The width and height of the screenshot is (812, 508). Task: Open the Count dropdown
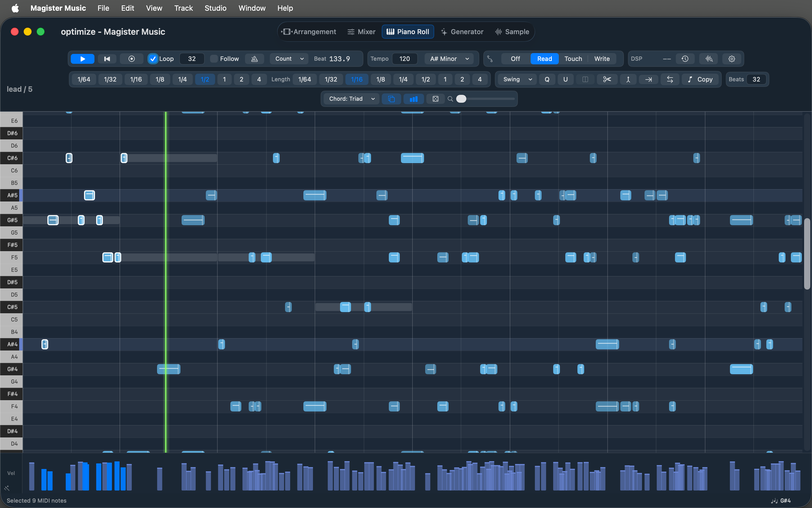(x=289, y=59)
